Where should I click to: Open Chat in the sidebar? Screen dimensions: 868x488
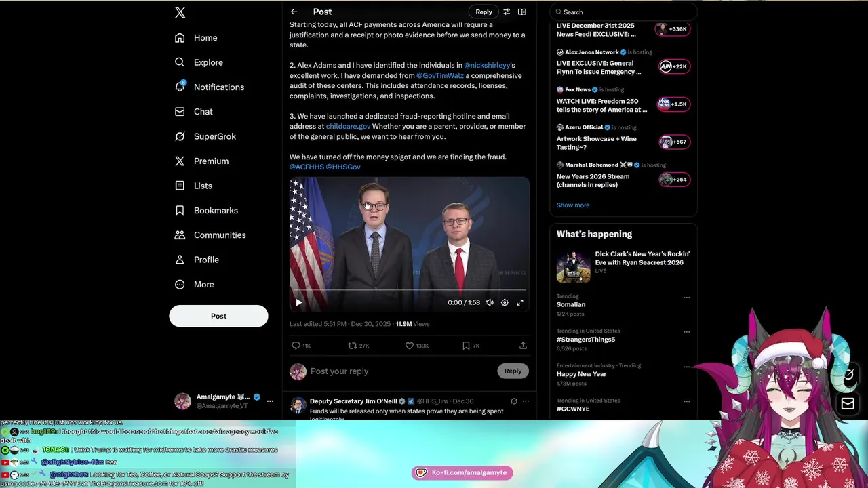click(194, 112)
